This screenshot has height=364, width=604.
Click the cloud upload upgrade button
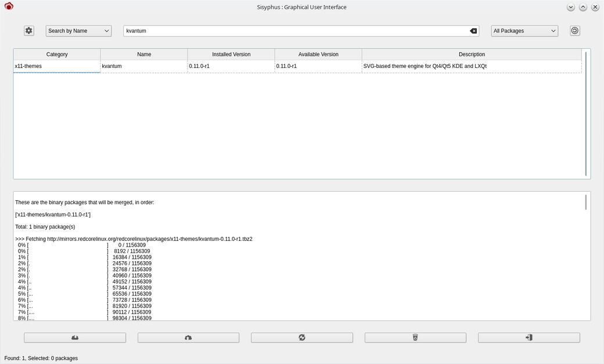188,337
